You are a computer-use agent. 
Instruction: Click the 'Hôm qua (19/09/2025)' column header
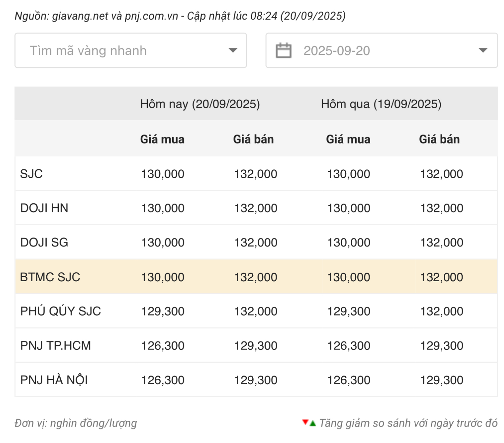(x=381, y=104)
